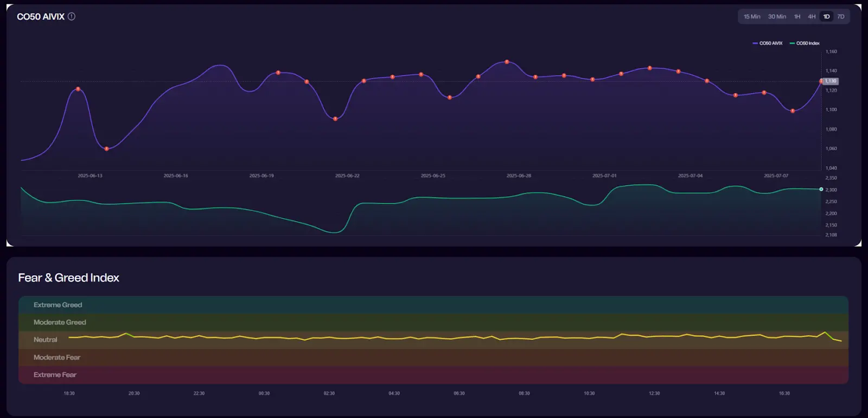Click the highlighted 1,130 price label
The height and width of the screenshot is (418, 868).
[831, 81]
